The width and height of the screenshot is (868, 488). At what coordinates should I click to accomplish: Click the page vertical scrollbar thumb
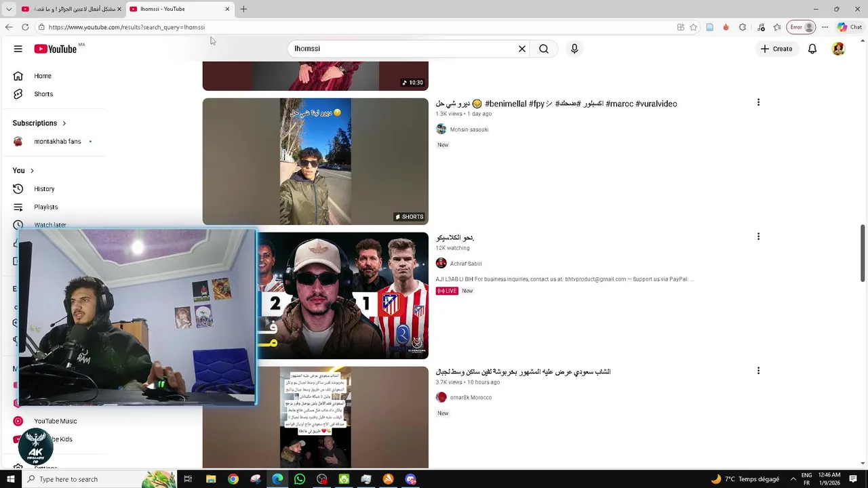(x=863, y=253)
